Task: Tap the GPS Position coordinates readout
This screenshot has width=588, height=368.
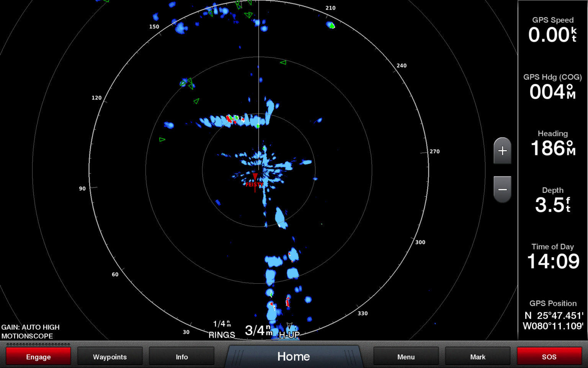Action: tap(553, 315)
